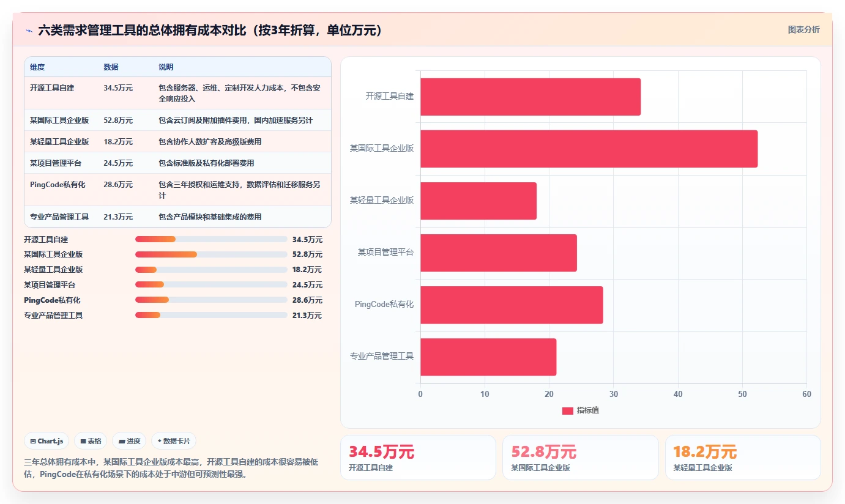
Task: Click table cell 开源工具自建
Action: 52,88
